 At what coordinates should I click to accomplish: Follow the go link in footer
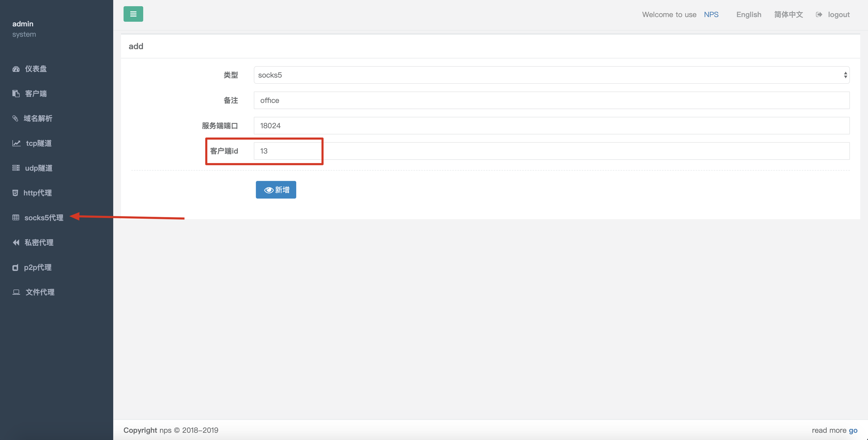[x=853, y=430]
